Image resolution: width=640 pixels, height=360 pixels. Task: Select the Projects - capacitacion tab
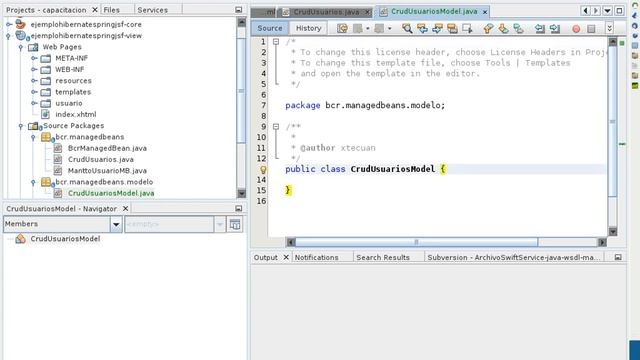tap(46, 10)
